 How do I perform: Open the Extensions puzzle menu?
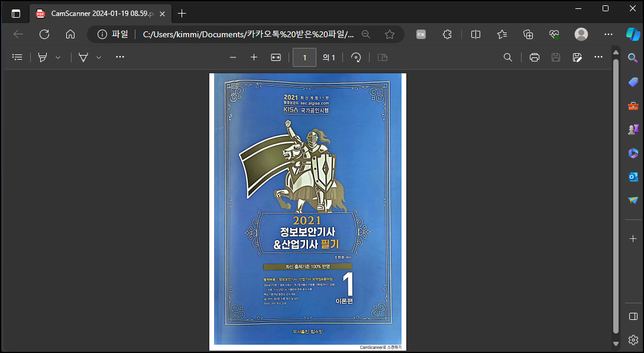click(x=447, y=34)
